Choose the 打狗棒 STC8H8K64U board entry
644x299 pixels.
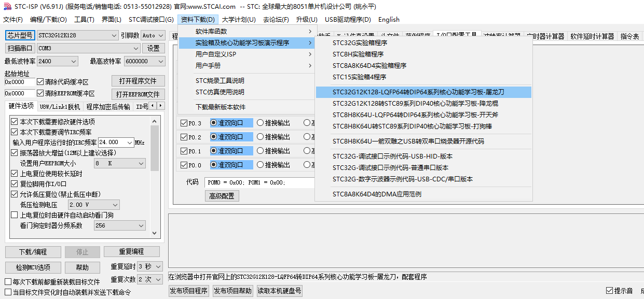[423, 126]
